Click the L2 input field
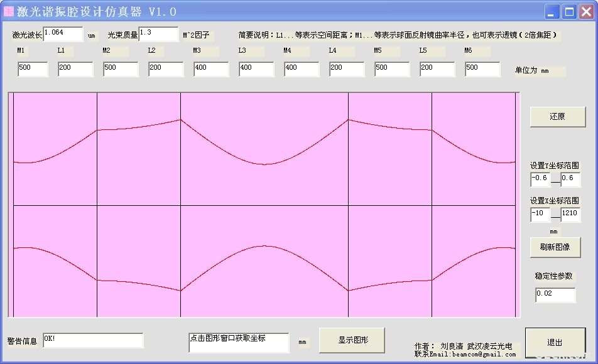Screen dimensions: 598x364 [166, 70]
